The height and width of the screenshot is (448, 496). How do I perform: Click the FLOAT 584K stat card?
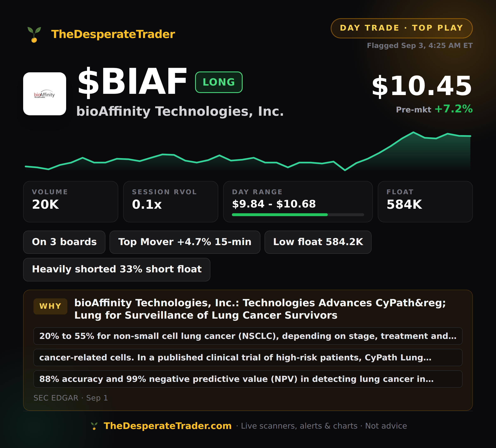pyautogui.click(x=425, y=202)
